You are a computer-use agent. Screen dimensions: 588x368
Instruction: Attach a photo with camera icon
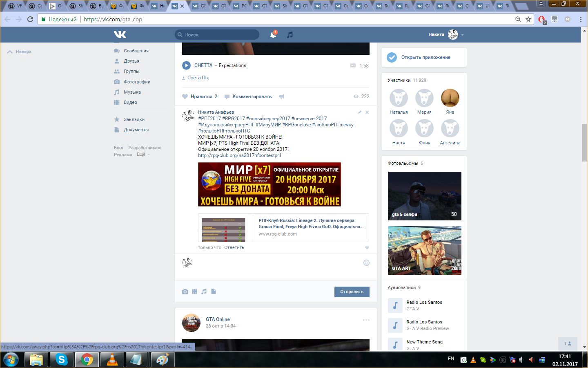pyautogui.click(x=185, y=292)
